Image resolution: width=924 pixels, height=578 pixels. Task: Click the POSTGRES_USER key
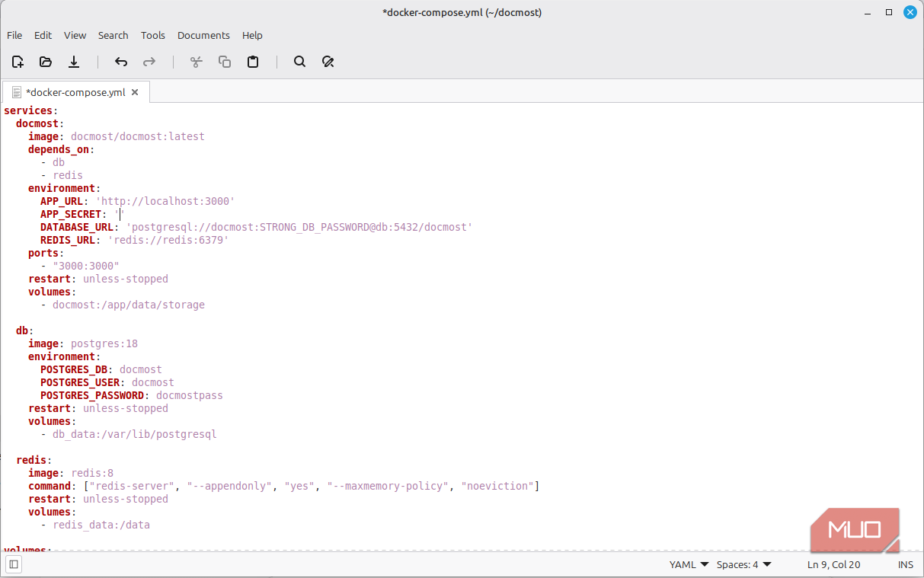point(80,383)
